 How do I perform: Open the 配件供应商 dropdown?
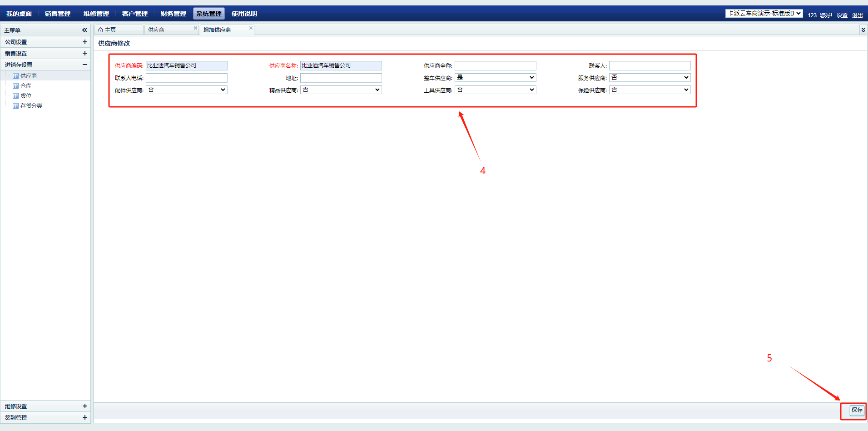point(186,90)
